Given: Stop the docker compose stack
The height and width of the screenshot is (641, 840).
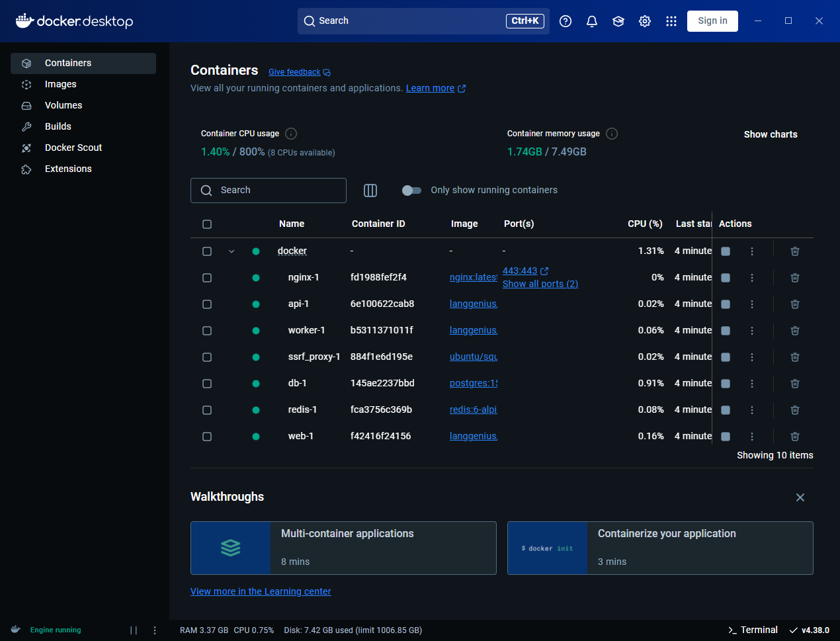Looking at the screenshot, I should pyautogui.click(x=726, y=251).
